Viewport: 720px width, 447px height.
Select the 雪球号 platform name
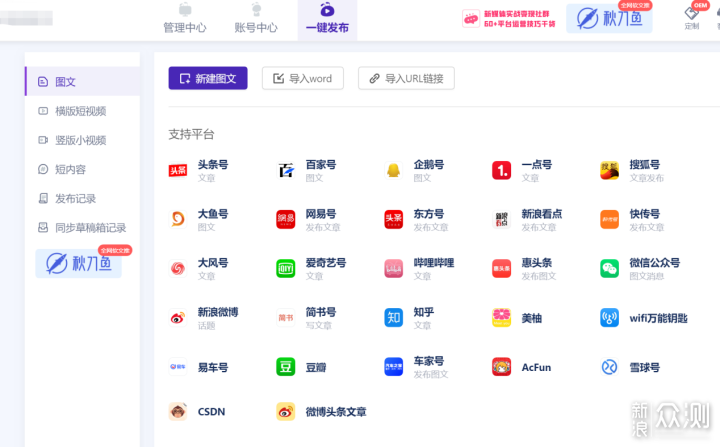point(645,367)
